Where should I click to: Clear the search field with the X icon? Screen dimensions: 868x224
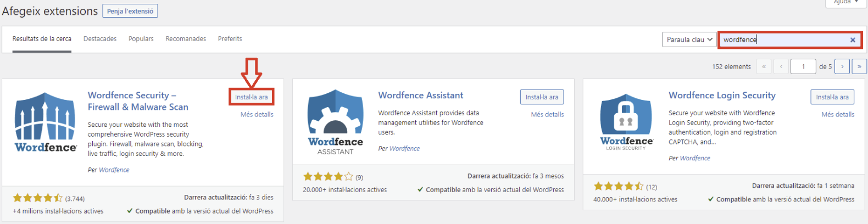pos(853,40)
